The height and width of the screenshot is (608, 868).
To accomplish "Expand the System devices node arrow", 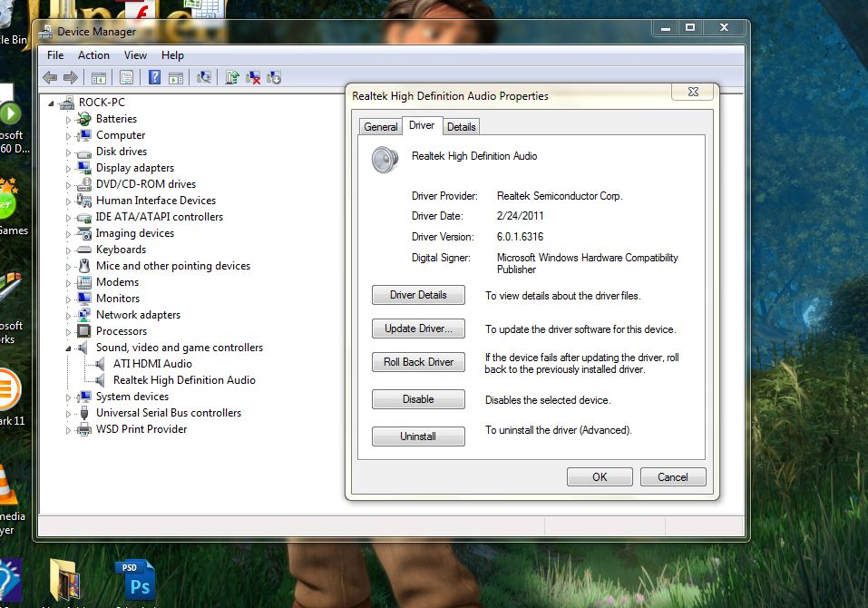I will [x=68, y=397].
